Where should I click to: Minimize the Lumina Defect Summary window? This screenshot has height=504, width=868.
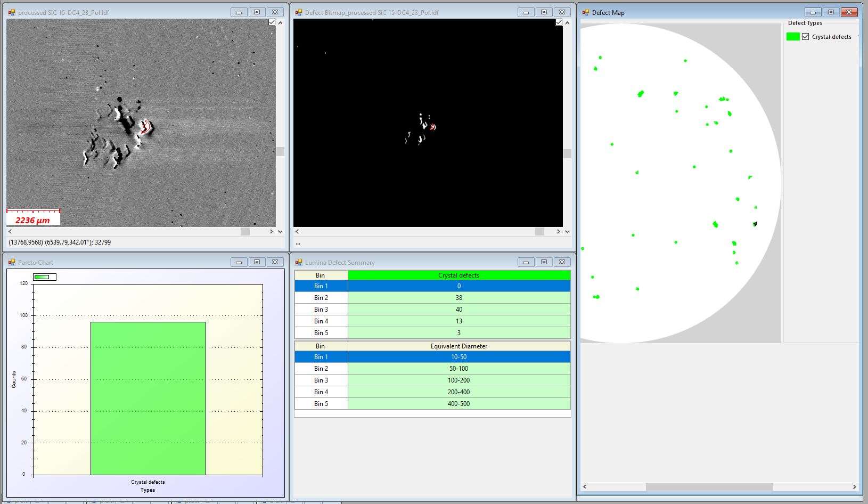click(x=526, y=262)
